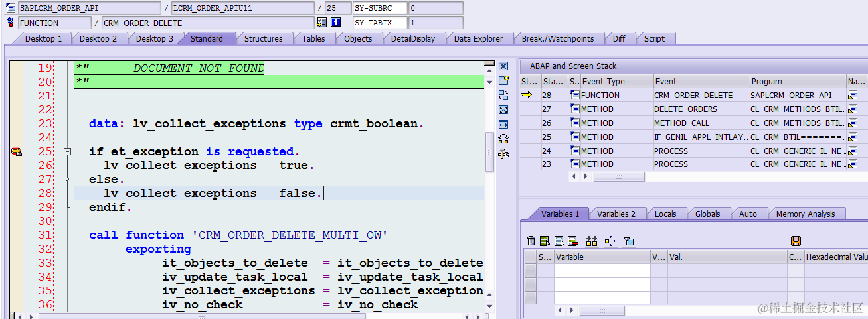Click the tool settings hammer icon
Image resolution: width=868 pixels, height=319 pixels.
(503, 153)
